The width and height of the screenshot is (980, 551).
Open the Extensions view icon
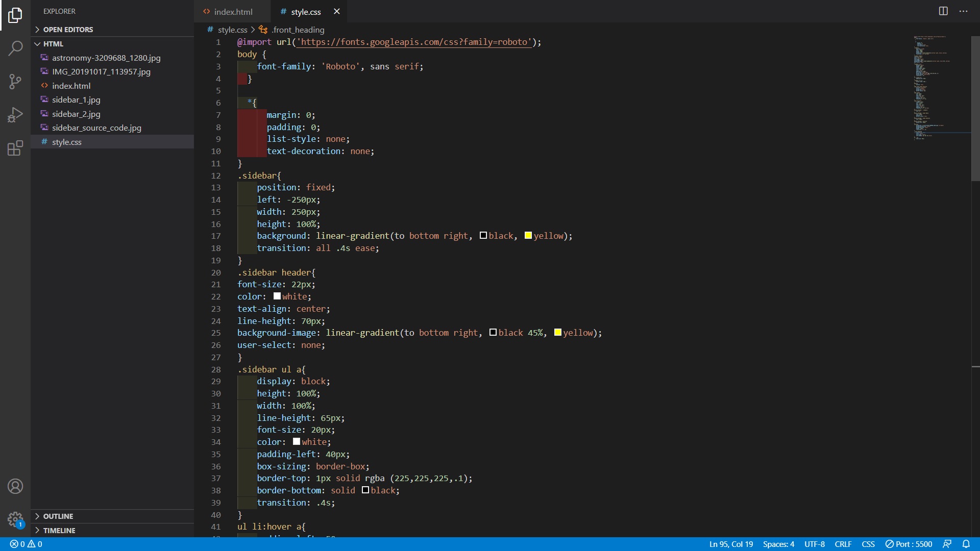(x=15, y=148)
